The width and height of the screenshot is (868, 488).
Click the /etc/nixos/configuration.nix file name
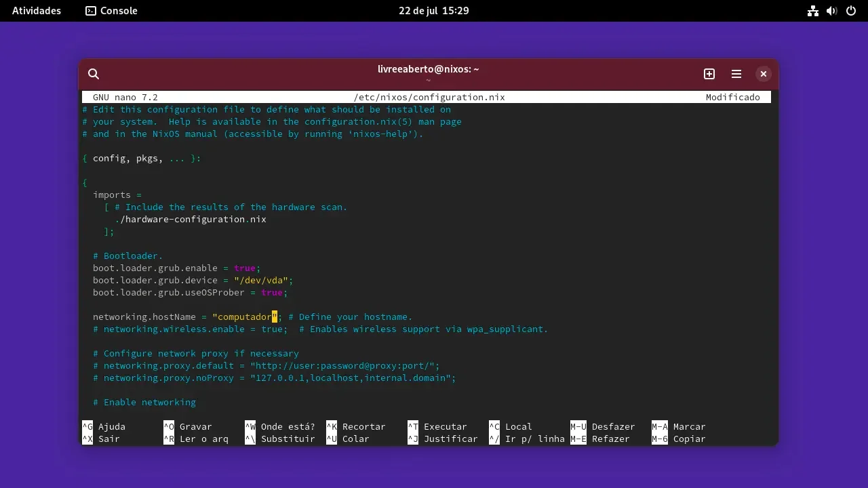[429, 98]
